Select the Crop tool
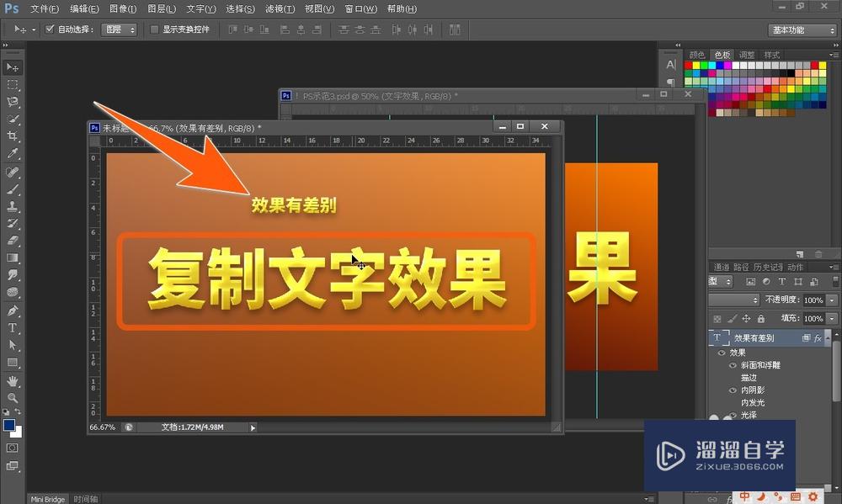This screenshot has height=504, width=842. tap(13, 136)
